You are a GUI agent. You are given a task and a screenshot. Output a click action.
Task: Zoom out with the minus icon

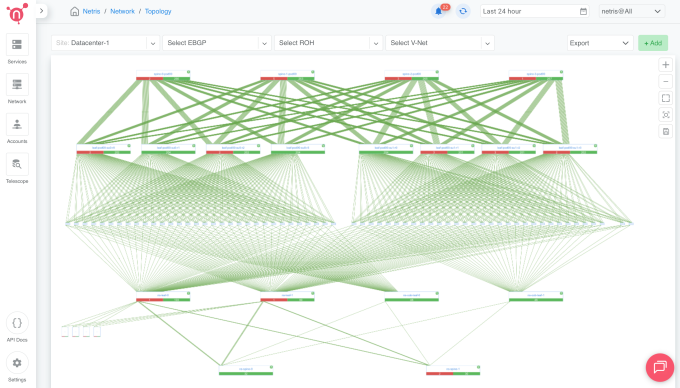click(x=666, y=82)
